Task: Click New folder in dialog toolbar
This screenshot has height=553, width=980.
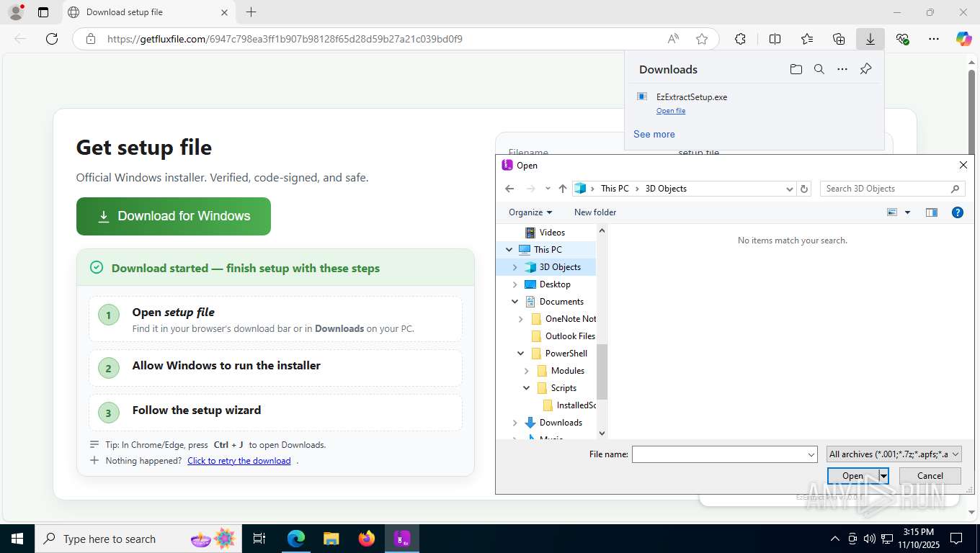Action: coord(595,212)
